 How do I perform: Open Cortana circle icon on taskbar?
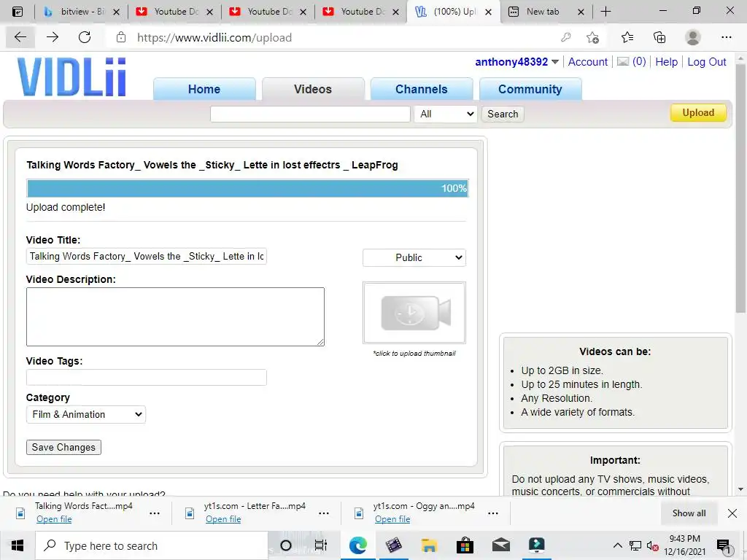click(x=286, y=545)
